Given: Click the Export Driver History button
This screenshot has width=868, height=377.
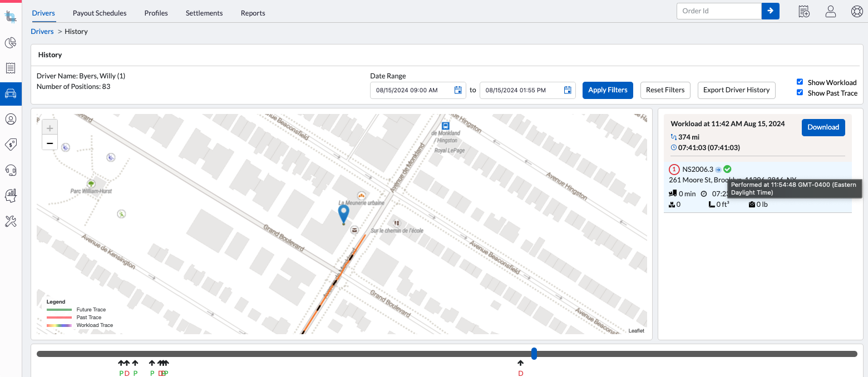Looking at the screenshot, I should (x=736, y=90).
